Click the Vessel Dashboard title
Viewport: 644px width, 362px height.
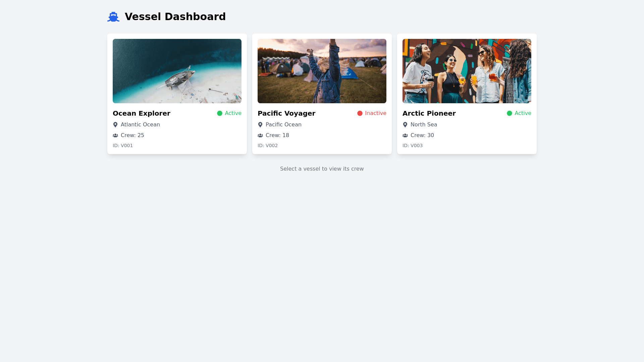175,17
